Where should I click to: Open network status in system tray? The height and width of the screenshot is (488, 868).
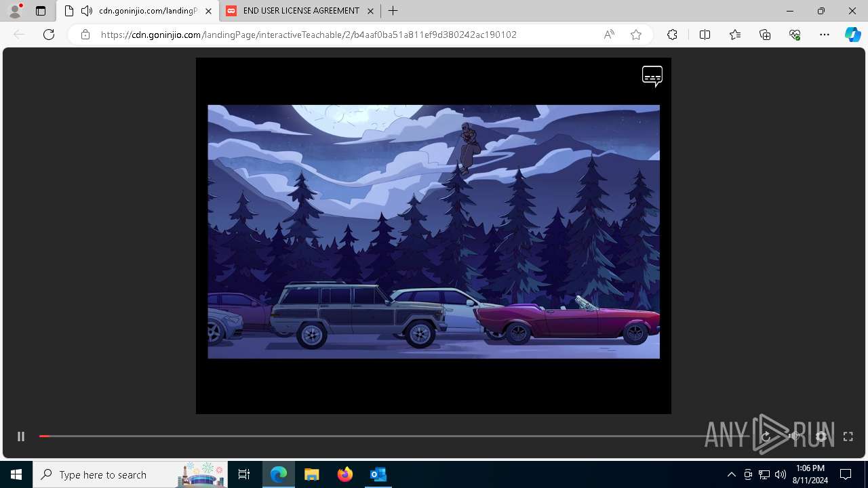764,474
